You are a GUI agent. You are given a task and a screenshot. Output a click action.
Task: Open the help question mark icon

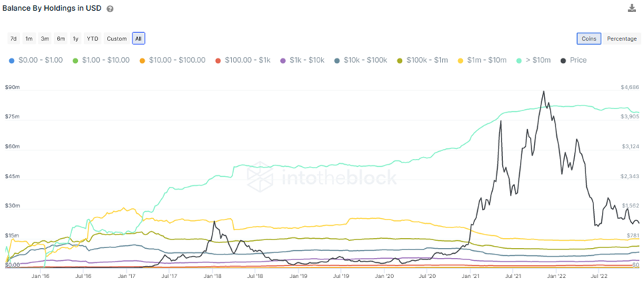pos(111,9)
